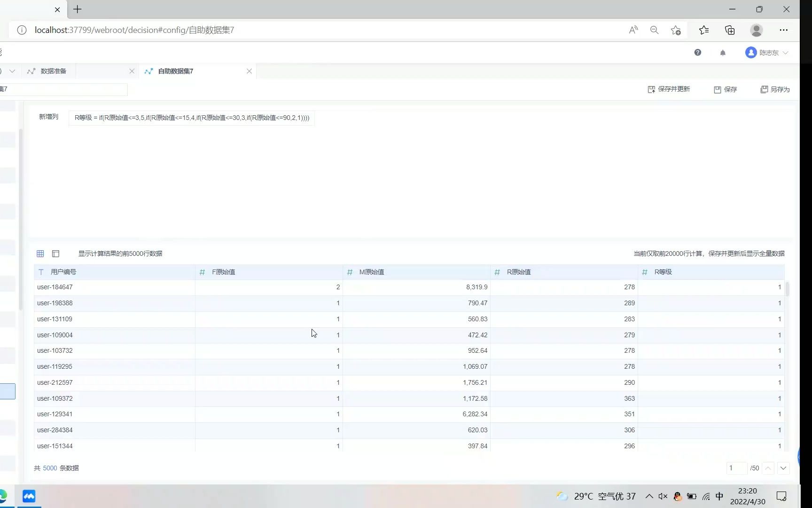Click the table vertical scrollbar thumb

787,289
